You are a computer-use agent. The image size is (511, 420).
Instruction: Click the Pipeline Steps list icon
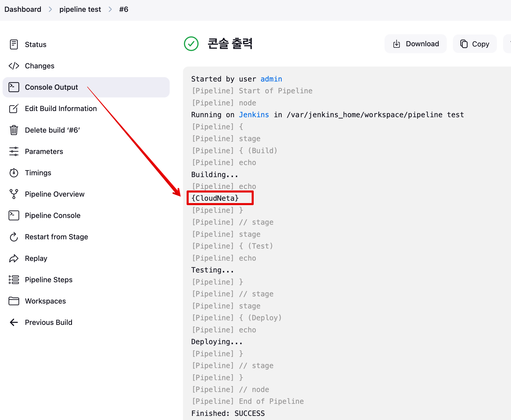(14, 280)
